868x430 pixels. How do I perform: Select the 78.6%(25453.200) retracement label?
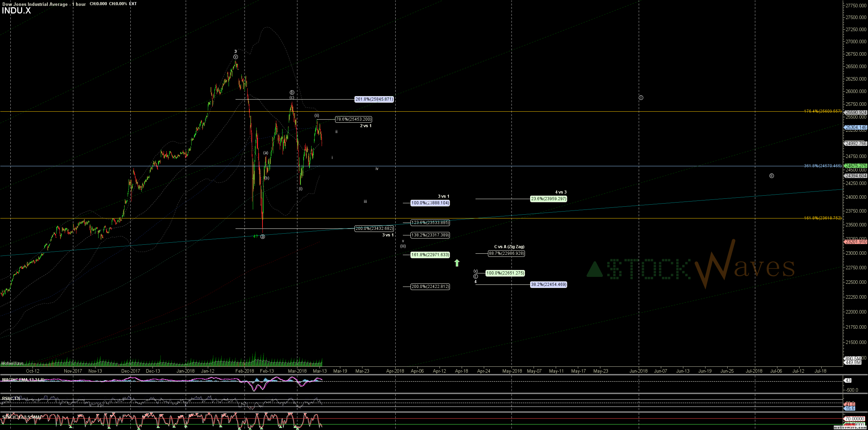click(x=354, y=119)
